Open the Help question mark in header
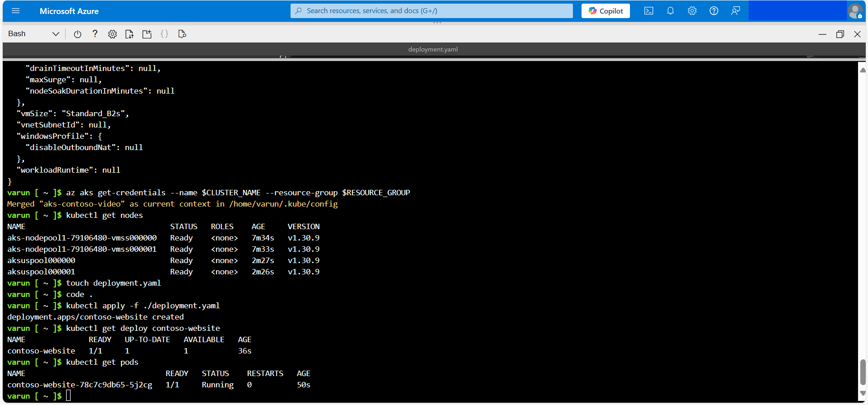 (714, 11)
